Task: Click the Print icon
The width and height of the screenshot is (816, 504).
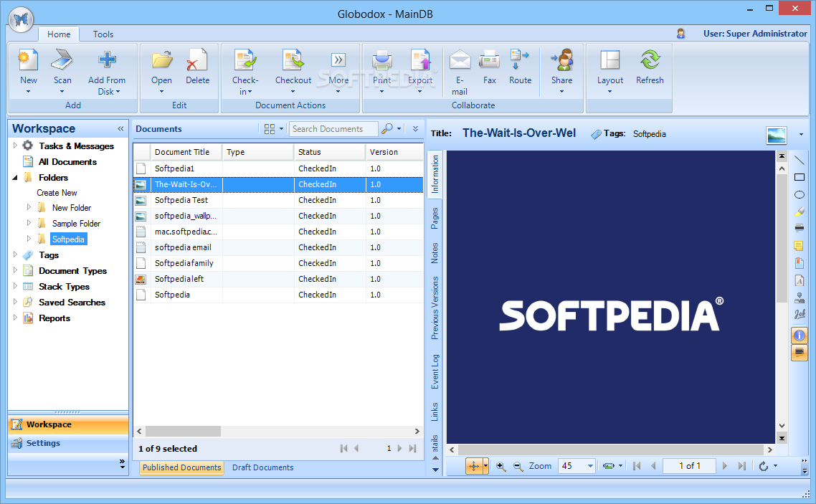Action: pyautogui.click(x=382, y=60)
